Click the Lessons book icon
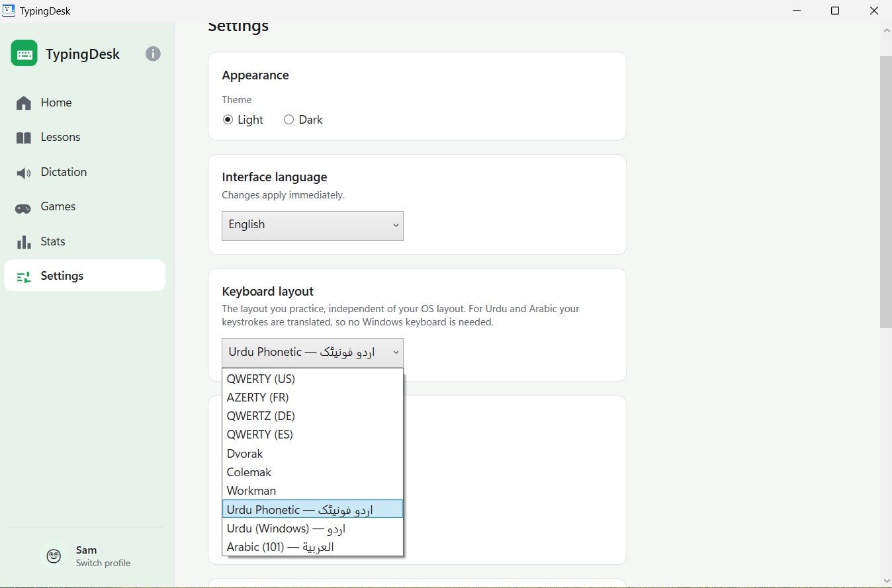Image resolution: width=892 pixels, height=588 pixels. (x=24, y=138)
